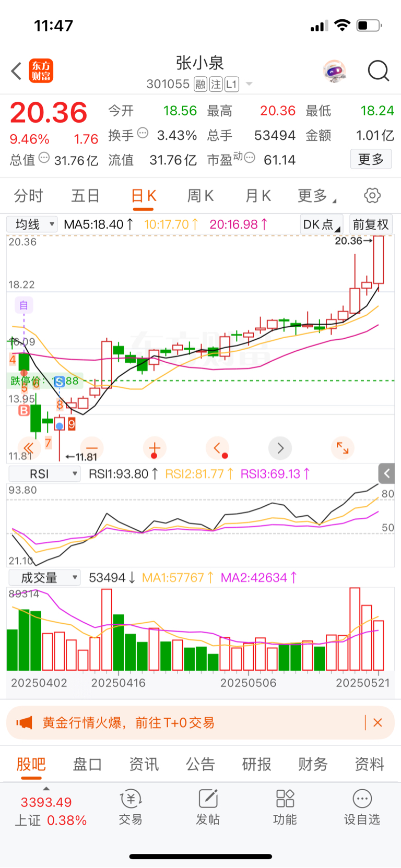Image resolution: width=401 pixels, height=868 pixels.
Task: Select the 日K chart tab
Action: tap(144, 196)
